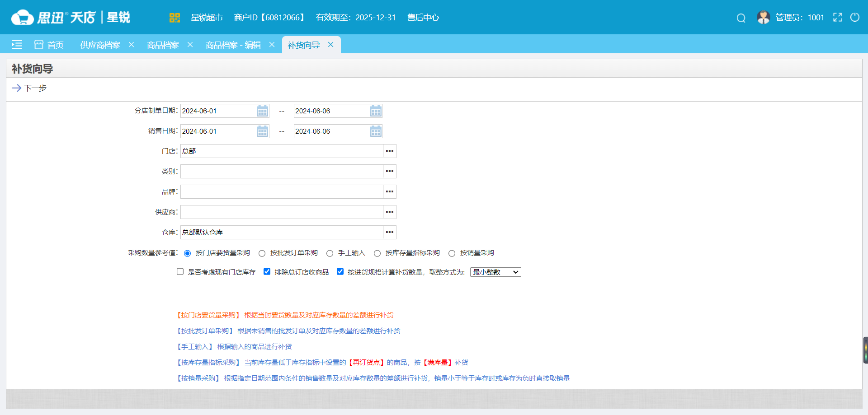Open the calendar icon for 分店制单日期 start date
The image size is (868, 415).
(262, 111)
